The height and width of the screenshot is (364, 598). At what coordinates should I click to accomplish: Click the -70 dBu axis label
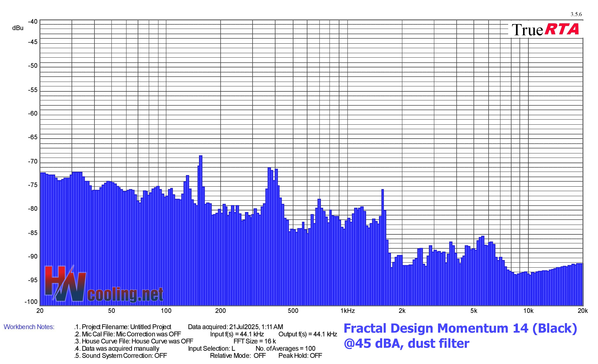(x=33, y=161)
